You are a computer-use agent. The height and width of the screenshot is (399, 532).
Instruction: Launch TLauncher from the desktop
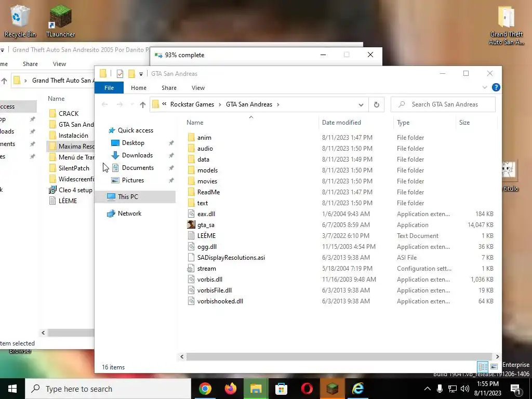pyautogui.click(x=60, y=21)
